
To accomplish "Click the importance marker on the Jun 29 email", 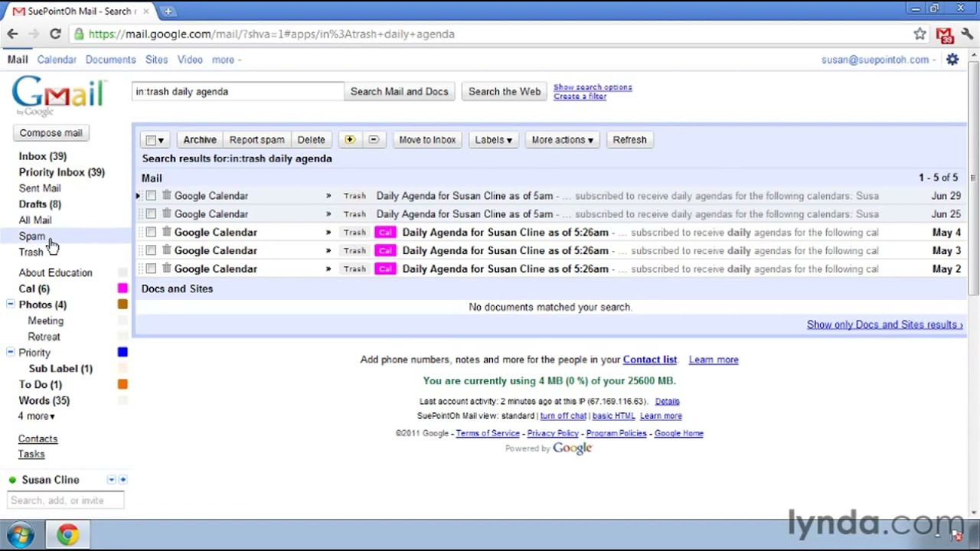I will coord(328,196).
